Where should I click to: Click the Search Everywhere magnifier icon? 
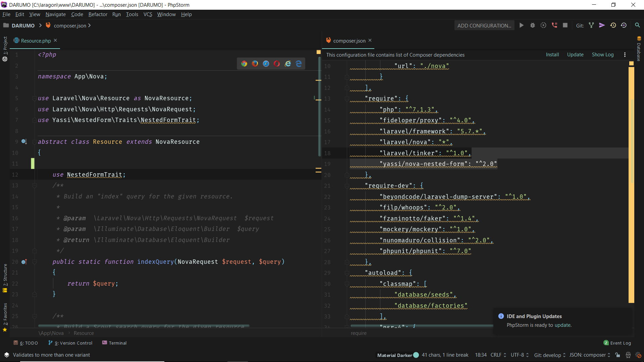(x=637, y=25)
